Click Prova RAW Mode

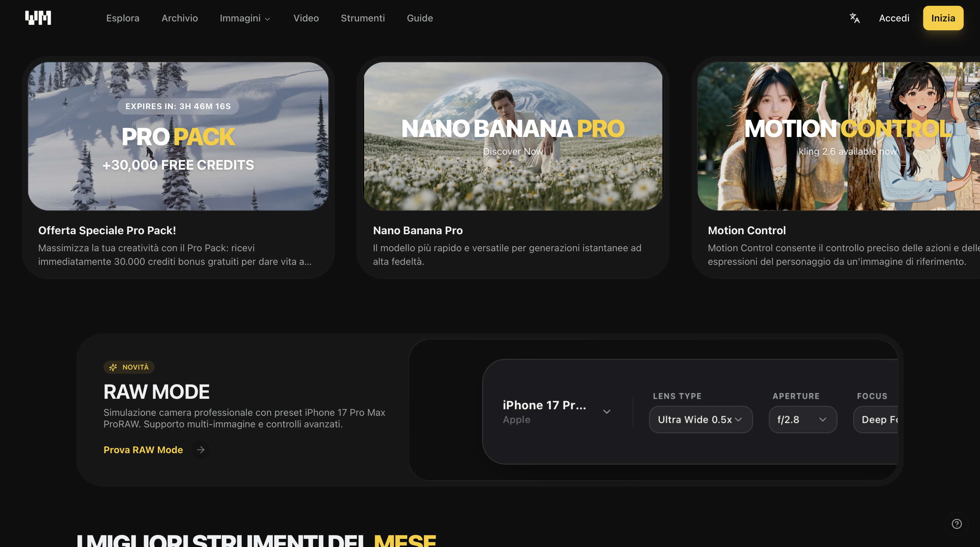(143, 450)
